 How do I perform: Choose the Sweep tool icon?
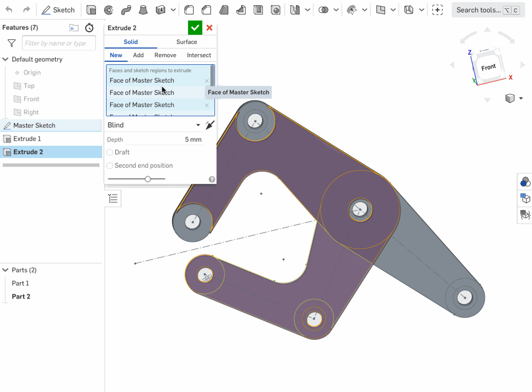126,10
